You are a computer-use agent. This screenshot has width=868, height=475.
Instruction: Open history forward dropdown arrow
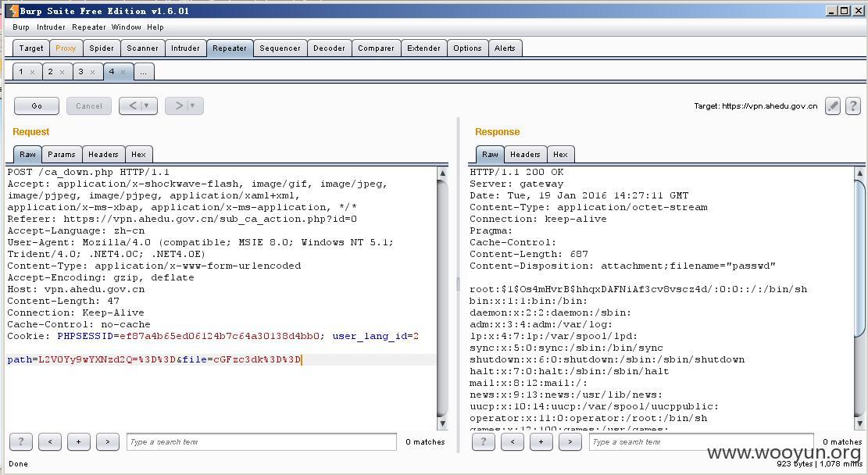pyautogui.click(x=192, y=105)
